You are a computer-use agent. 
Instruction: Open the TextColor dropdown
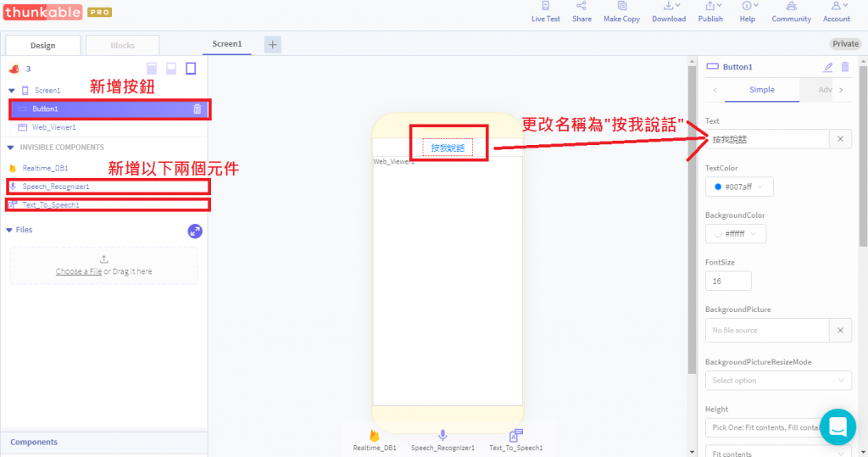tap(739, 187)
